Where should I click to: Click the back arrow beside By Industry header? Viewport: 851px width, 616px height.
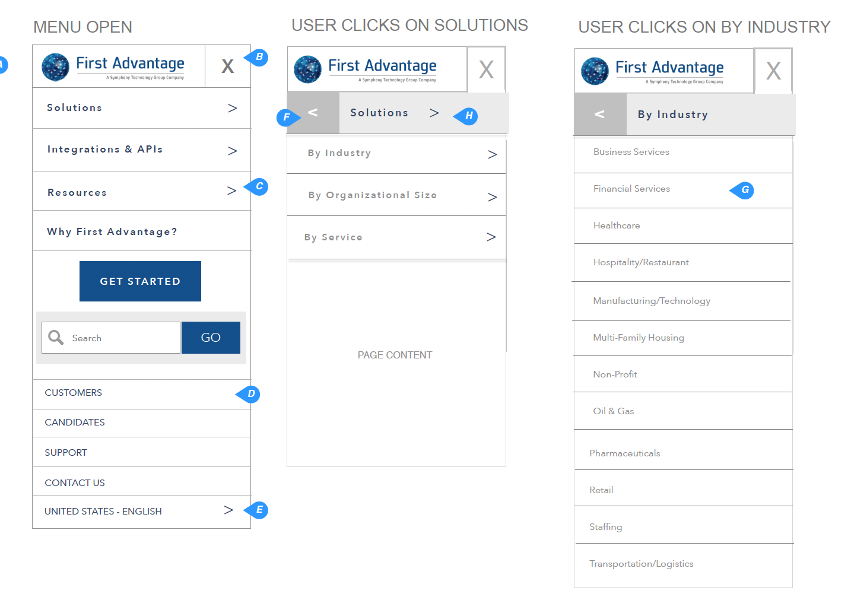click(x=599, y=115)
